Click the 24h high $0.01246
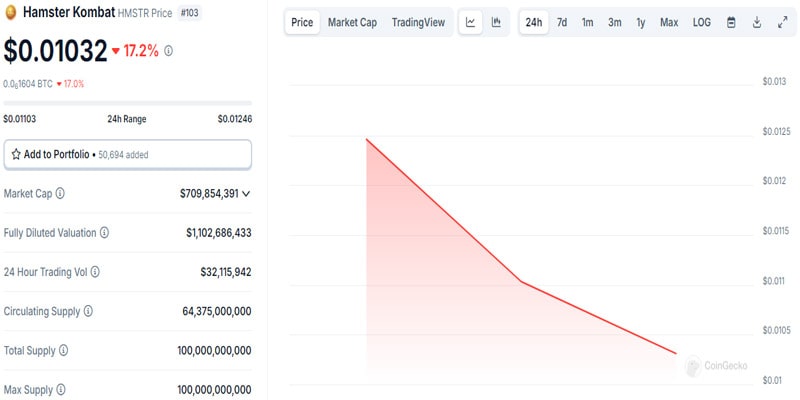The height and width of the screenshot is (400, 800). [235, 119]
